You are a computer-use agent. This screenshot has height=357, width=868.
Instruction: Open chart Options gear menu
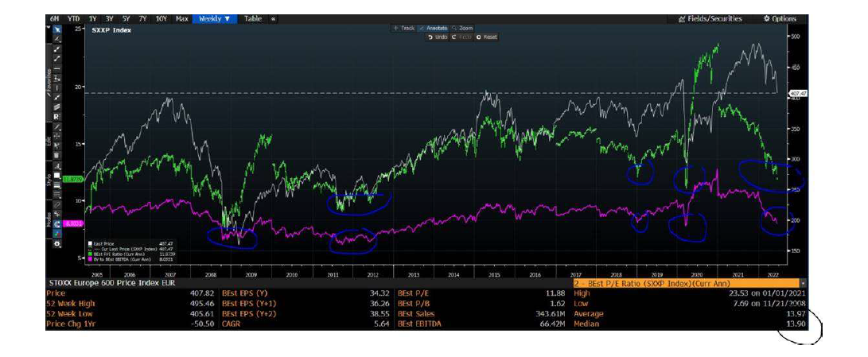[x=780, y=18]
